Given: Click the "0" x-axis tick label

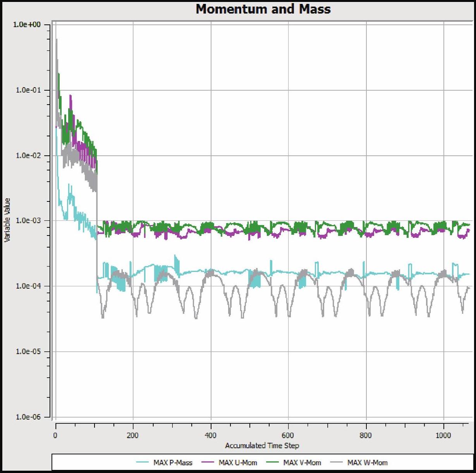Looking at the screenshot, I should 56,435.
